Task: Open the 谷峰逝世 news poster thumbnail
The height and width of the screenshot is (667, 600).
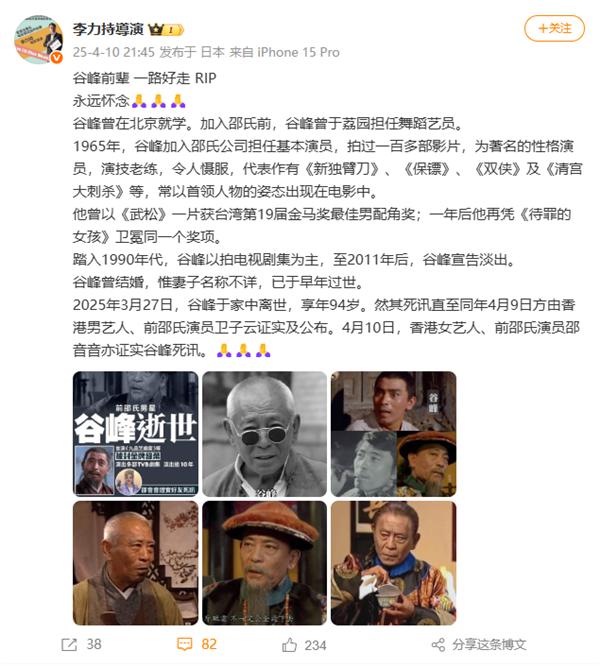Action: pyautogui.click(x=135, y=433)
